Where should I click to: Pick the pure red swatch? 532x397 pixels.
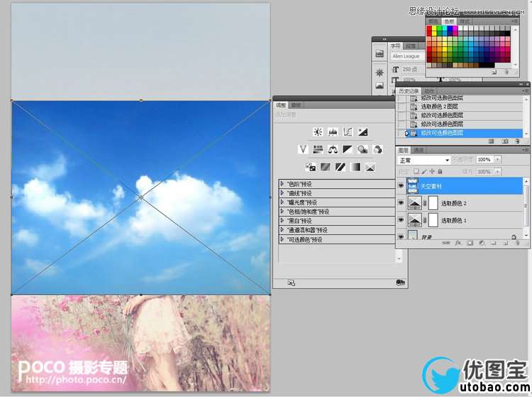tap(430, 28)
